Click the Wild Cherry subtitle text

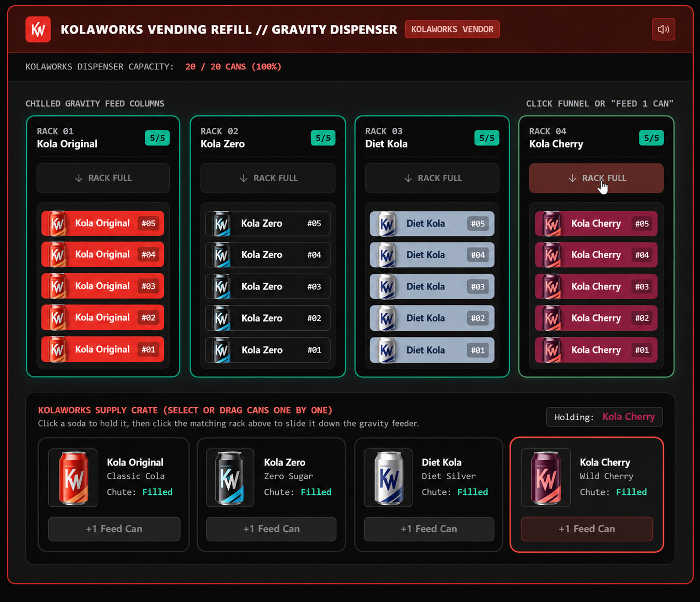(606, 476)
